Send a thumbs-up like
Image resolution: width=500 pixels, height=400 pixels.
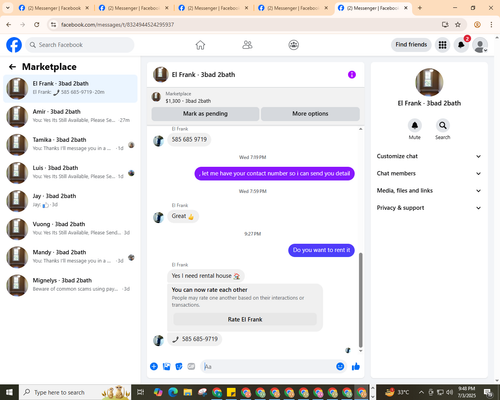pyautogui.click(x=356, y=366)
